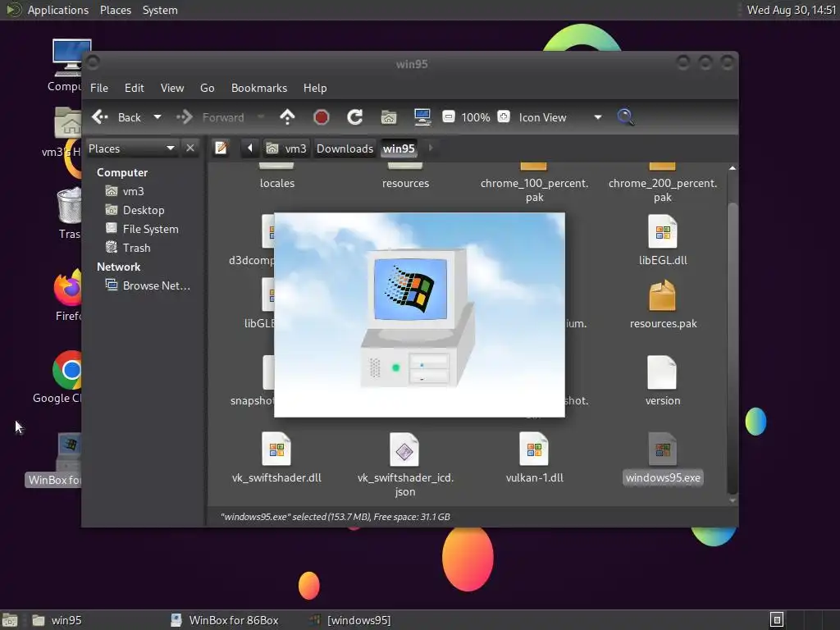Click the scroll up arrow of file list
840x630 pixels.
733,168
